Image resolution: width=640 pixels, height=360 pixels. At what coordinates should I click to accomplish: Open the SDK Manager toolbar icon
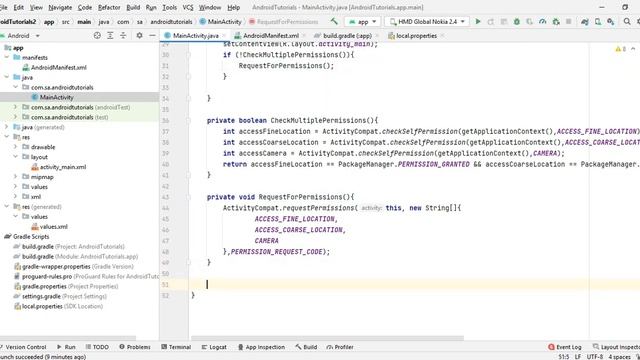click(611, 22)
